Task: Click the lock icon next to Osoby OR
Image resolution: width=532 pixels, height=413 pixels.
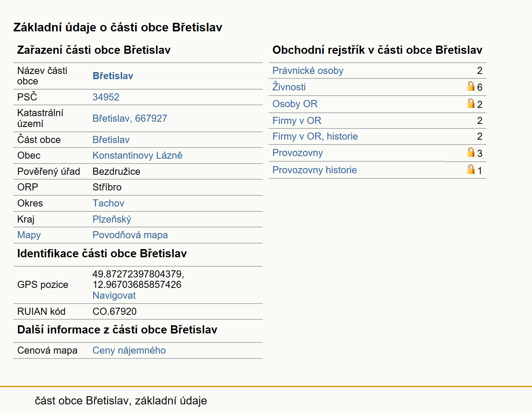Action: pyautogui.click(x=471, y=103)
